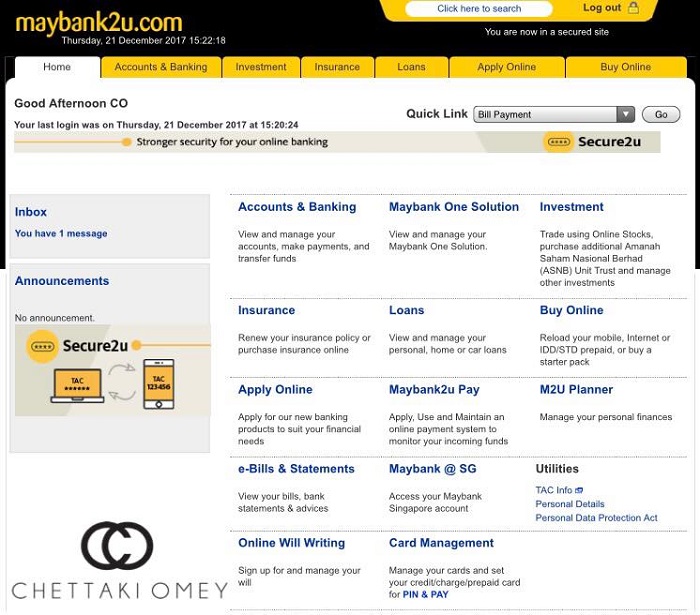700x615 pixels.
Task: Log out of Maybank2u
Action: (601, 8)
